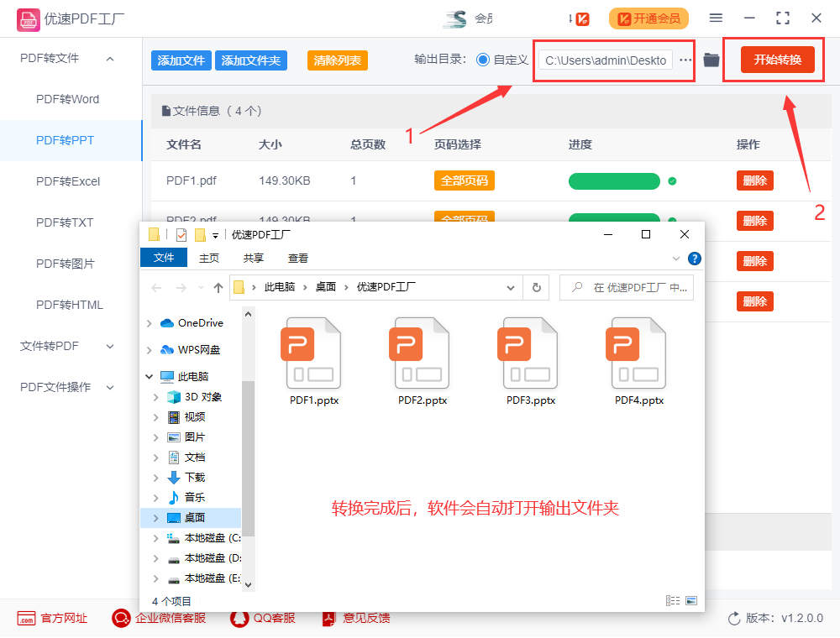Switch Explorer to details view icon
Image resolution: width=840 pixels, height=638 pixels.
point(673,600)
